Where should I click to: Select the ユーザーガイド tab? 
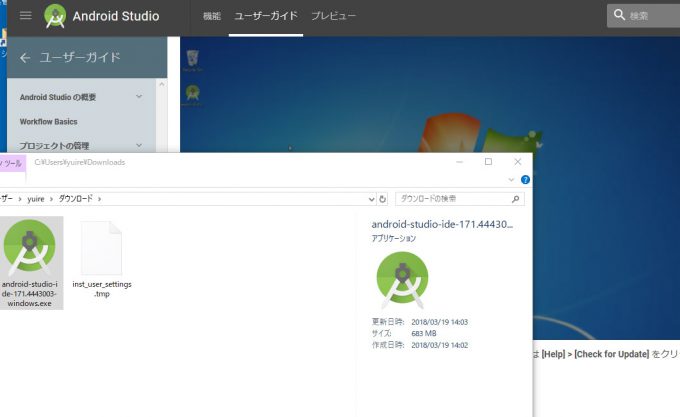click(266, 16)
